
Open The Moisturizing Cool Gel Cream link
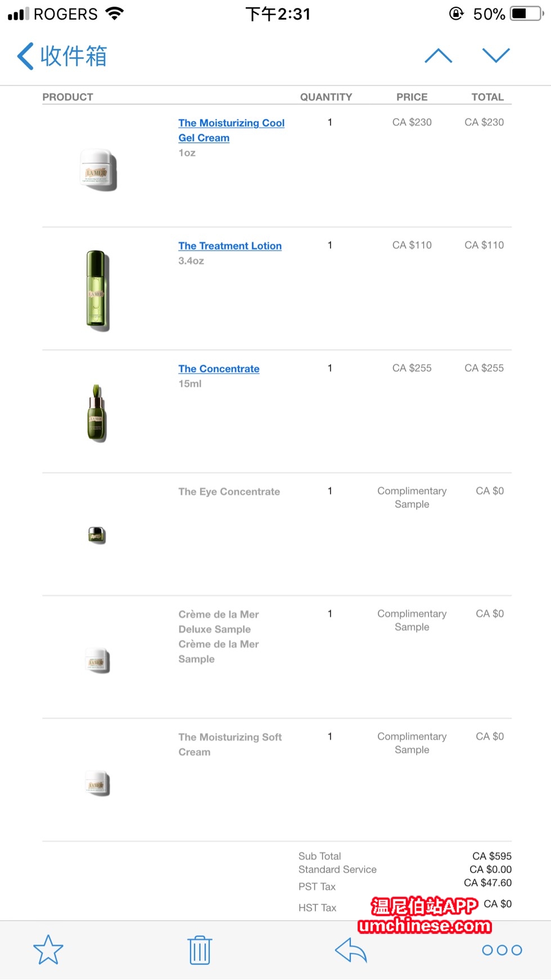(x=231, y=130)
